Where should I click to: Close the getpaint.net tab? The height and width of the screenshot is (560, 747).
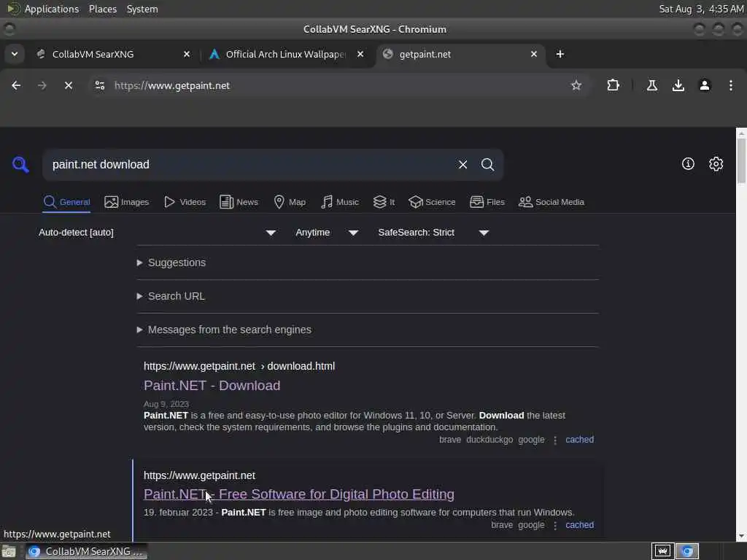click(x=534, y=54)
